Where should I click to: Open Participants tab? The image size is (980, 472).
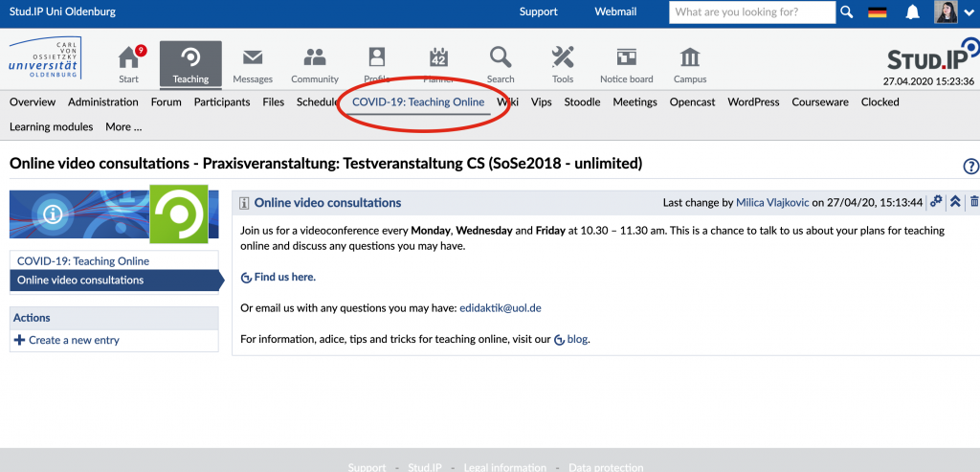(222, 101)
